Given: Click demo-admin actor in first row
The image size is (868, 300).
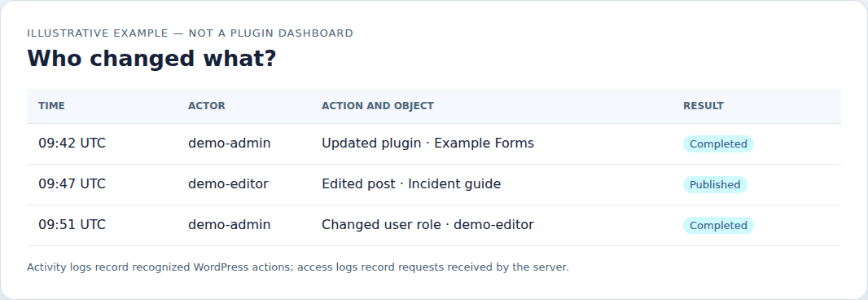Looking at the screenshot, I should tap(229, 143).
